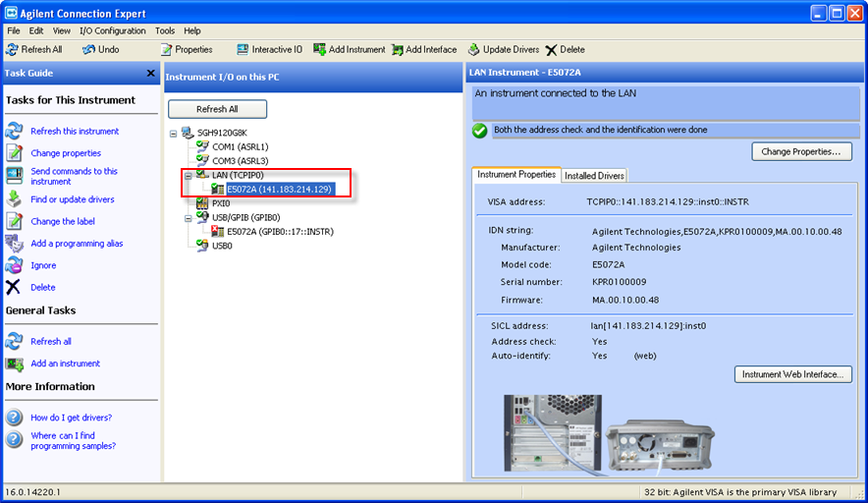Click the Find or update drivers link
Screen dimensions: 868x503
73,199
